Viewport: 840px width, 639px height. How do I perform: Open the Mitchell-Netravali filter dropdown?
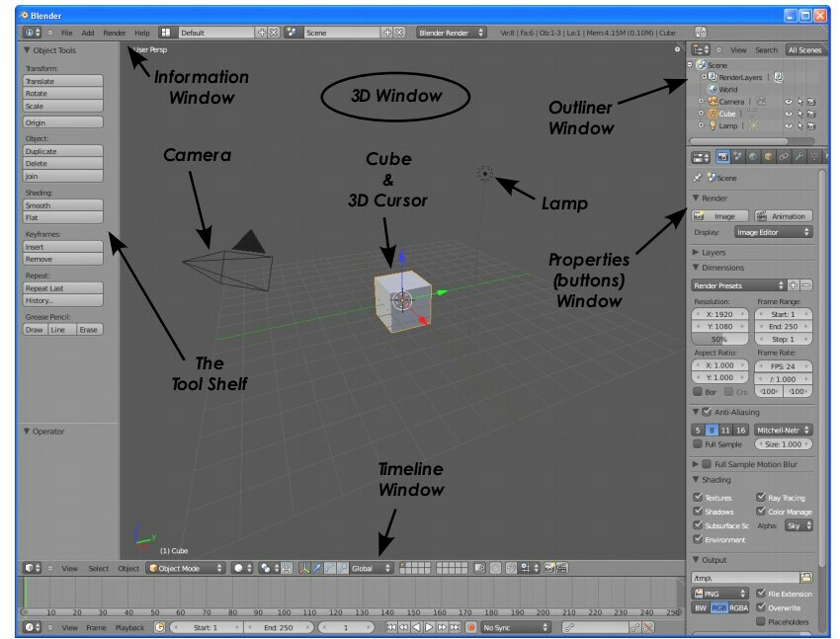click(x=784, y=430)
